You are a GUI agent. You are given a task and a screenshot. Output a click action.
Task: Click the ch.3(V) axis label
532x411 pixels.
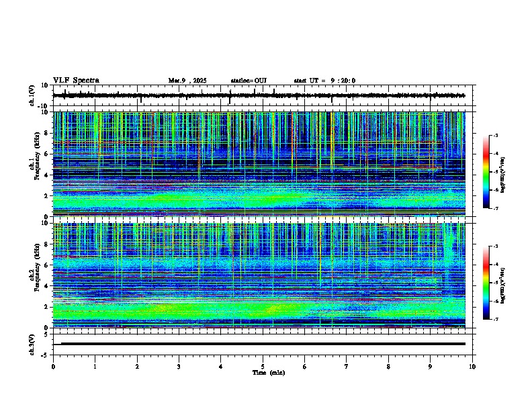[x=32, y=345]
